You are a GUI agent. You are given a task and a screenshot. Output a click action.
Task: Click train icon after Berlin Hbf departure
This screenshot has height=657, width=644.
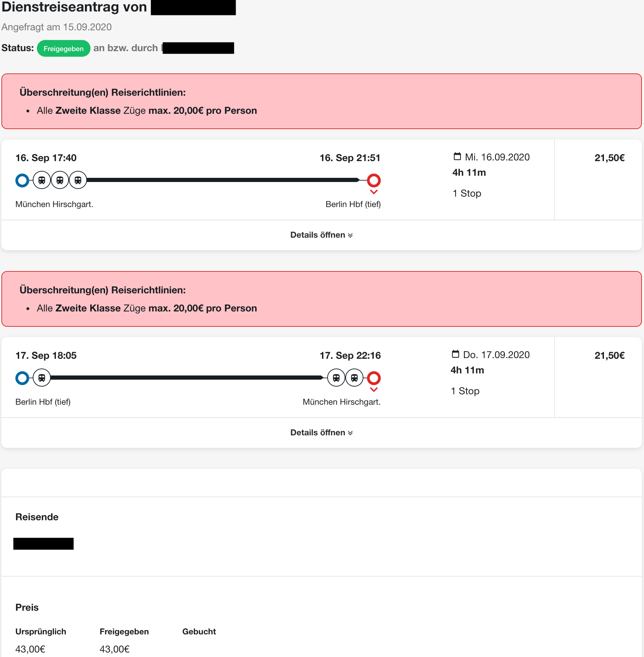pyautogui.click(x=42, y=378)
